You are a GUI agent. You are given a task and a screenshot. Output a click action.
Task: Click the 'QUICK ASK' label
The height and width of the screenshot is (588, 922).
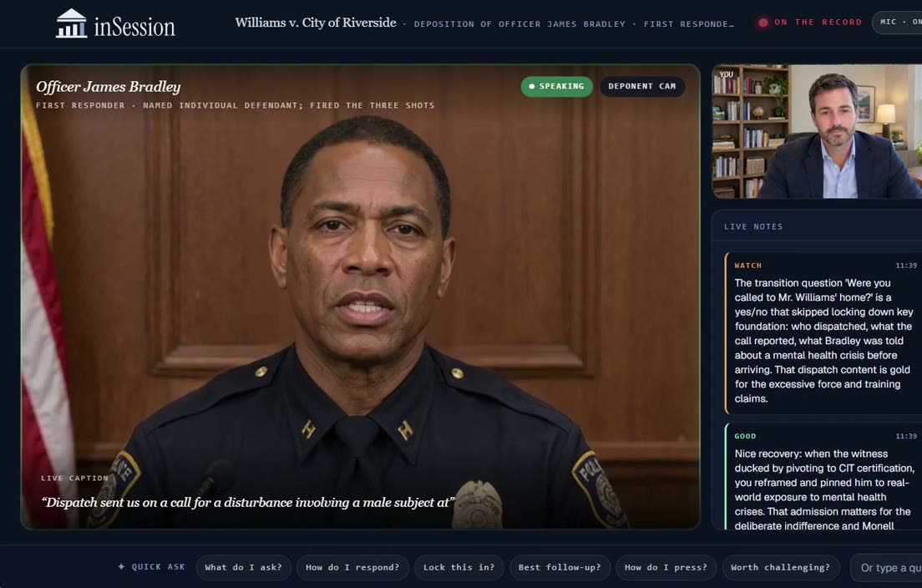pos(158,567)
